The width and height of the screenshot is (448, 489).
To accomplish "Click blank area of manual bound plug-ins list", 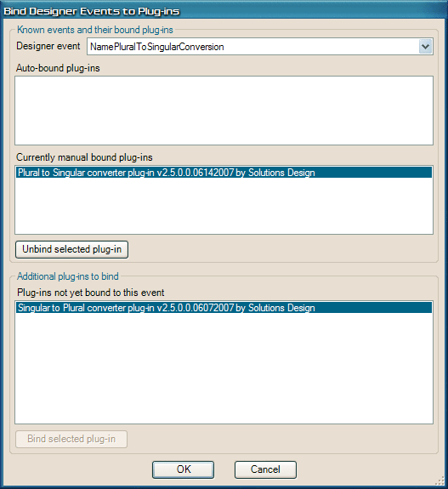I will [x=224, y=206].
